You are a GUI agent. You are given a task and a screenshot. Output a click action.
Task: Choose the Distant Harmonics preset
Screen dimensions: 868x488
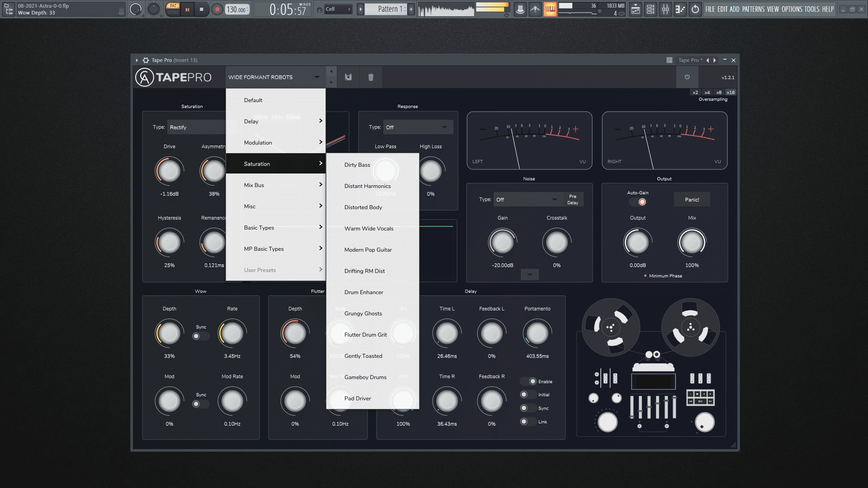click(x=373, y=186)
